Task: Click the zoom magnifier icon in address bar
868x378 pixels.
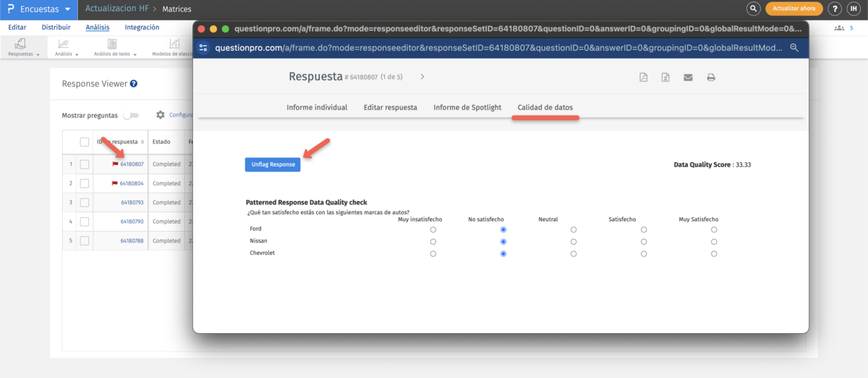Action: (794, 48)
